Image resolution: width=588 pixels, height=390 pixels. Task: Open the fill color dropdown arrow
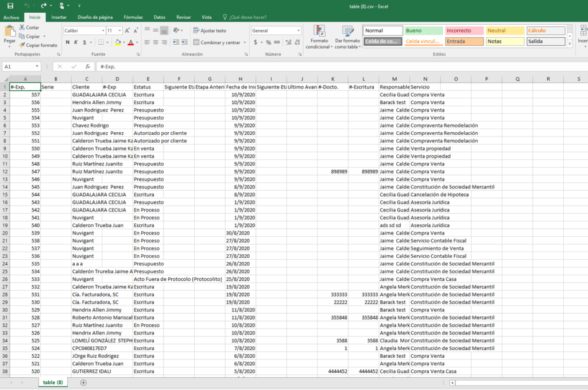[x=124, y=43]
